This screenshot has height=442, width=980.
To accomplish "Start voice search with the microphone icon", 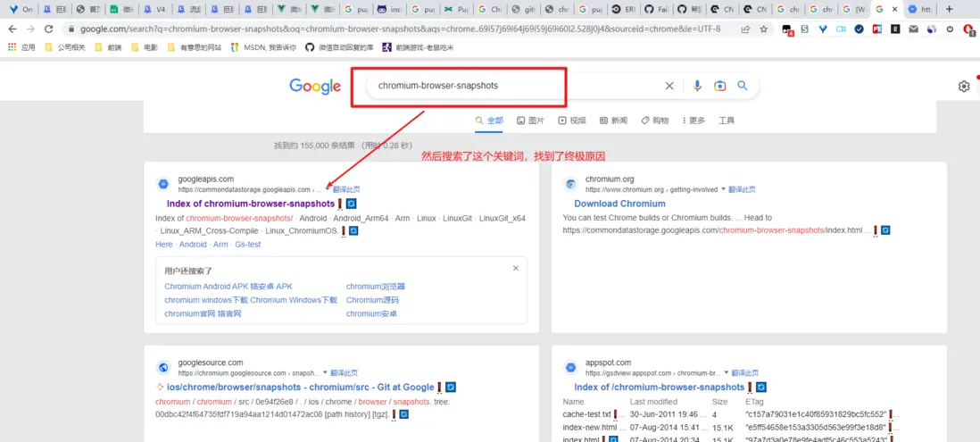I will tap(697, 87).
